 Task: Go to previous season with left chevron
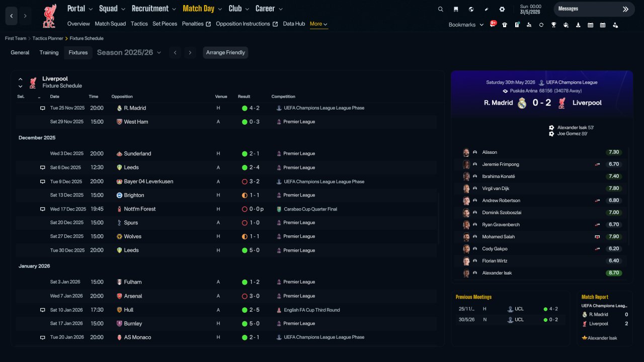(175, 53)
